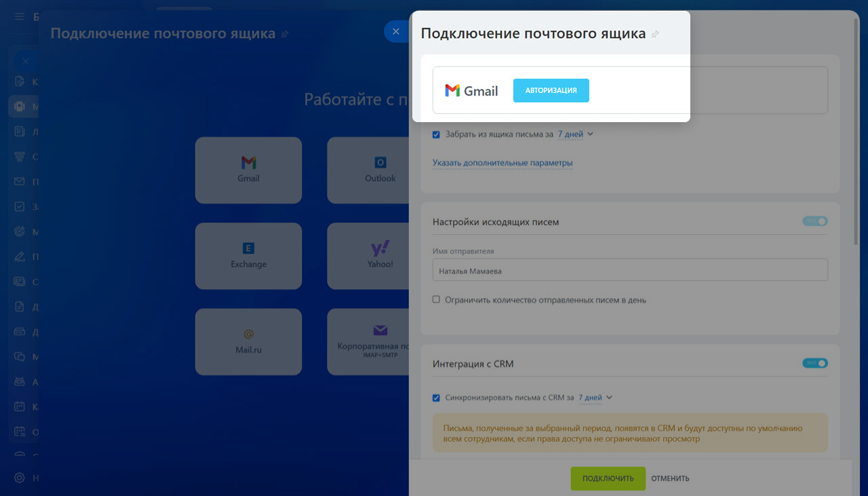The image size is (868, 496).
Task: Choose the Exchange mail service tile
Action: tap(248, 256)
